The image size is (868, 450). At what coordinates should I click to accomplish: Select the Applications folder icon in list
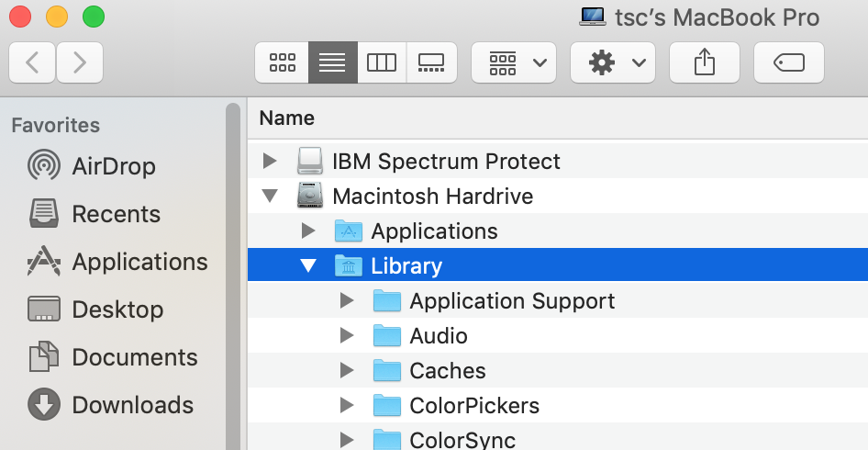pos(348,231)
